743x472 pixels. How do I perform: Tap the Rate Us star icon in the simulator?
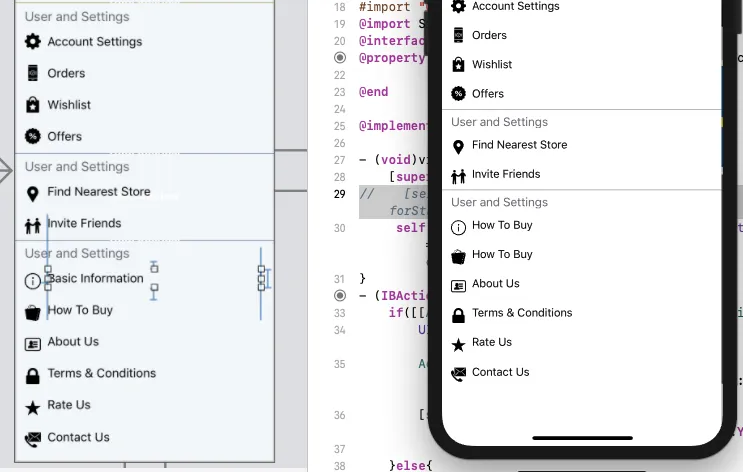coord(459,344)
